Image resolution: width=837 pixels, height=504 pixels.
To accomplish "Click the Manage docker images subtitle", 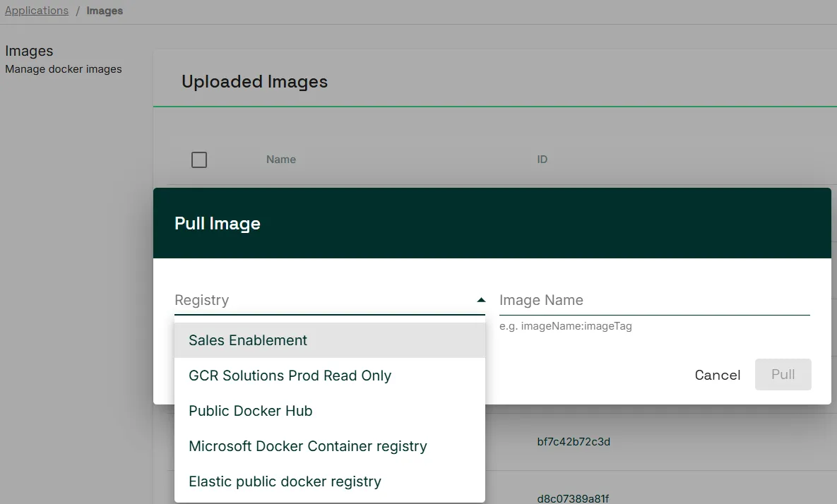I will (64, 69).
